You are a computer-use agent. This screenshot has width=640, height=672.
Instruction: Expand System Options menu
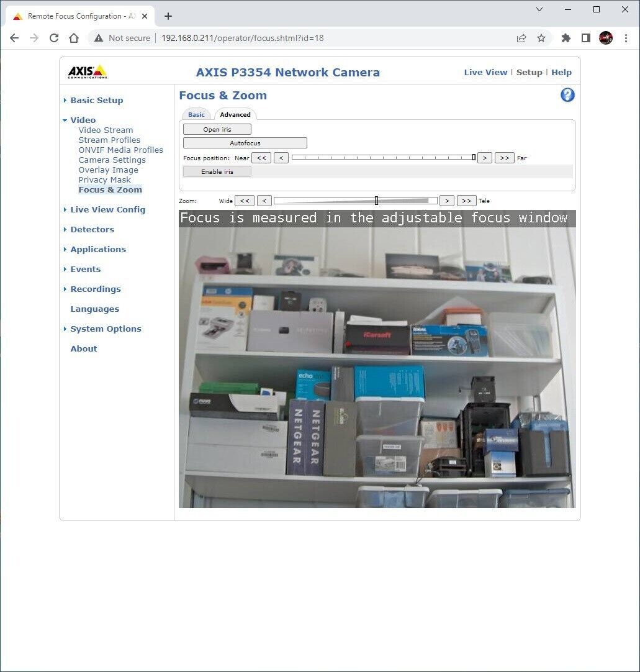pyautogui.click(x=106, y=329)
